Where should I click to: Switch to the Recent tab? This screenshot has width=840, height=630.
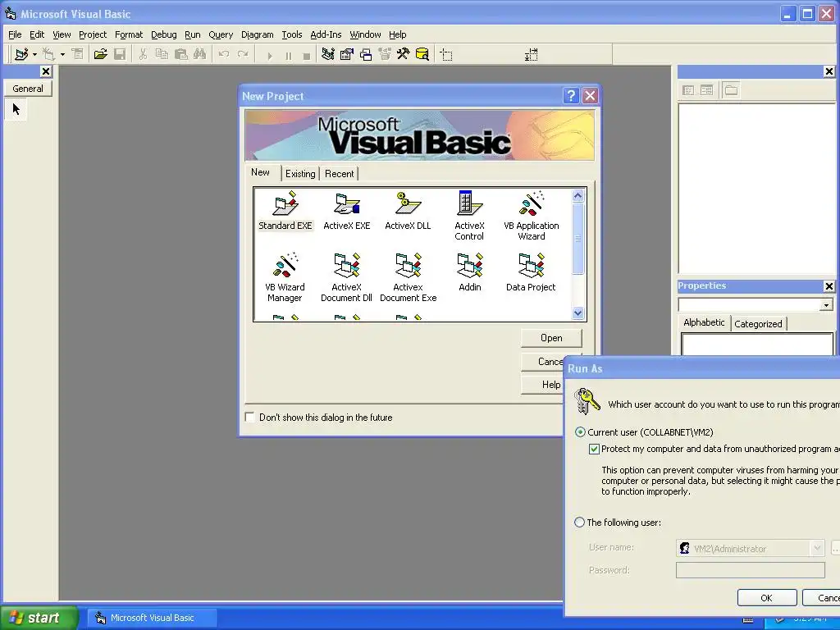339,174
